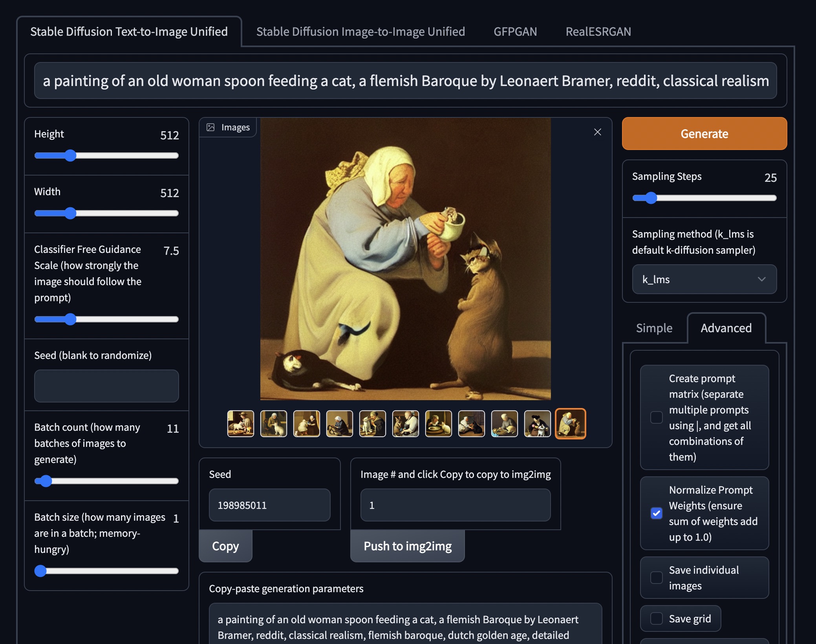Click the Seed blank to randomize field
Viewport: 816px width, 644px height.
[x=106, y=386]
